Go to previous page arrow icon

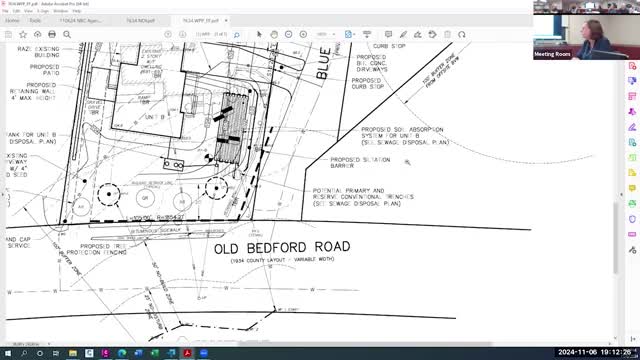(168, 35)
